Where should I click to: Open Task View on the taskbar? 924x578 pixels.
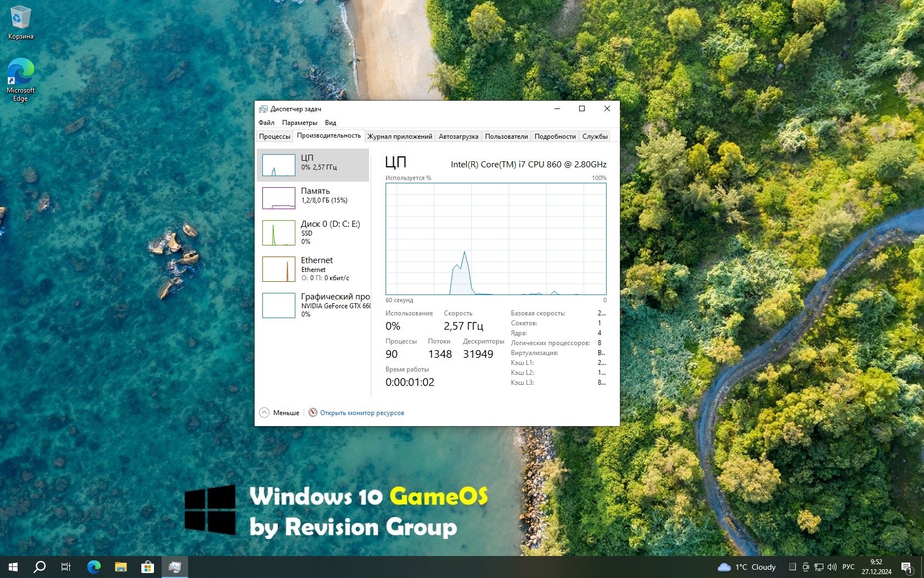(x=66, y=567)
